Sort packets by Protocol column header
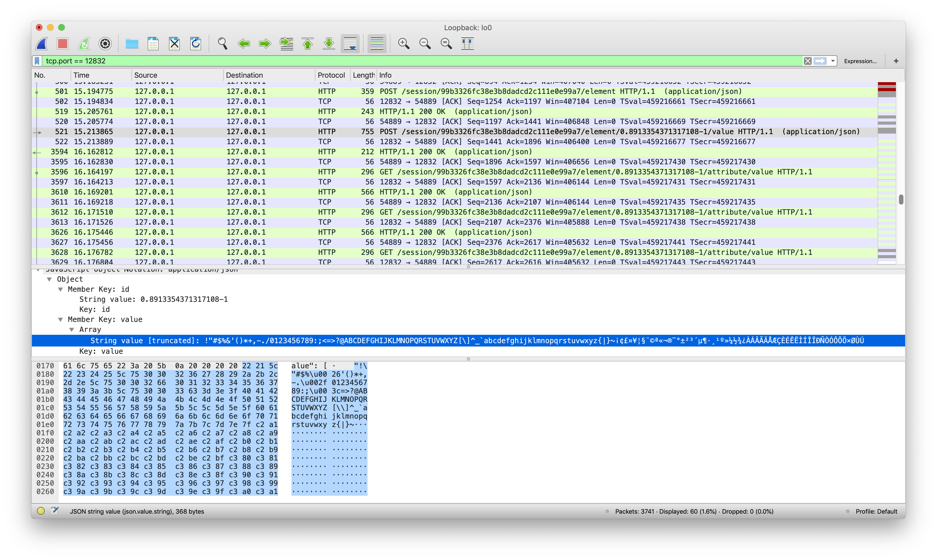This screenshot has width=937, height=560. point(331,75)
